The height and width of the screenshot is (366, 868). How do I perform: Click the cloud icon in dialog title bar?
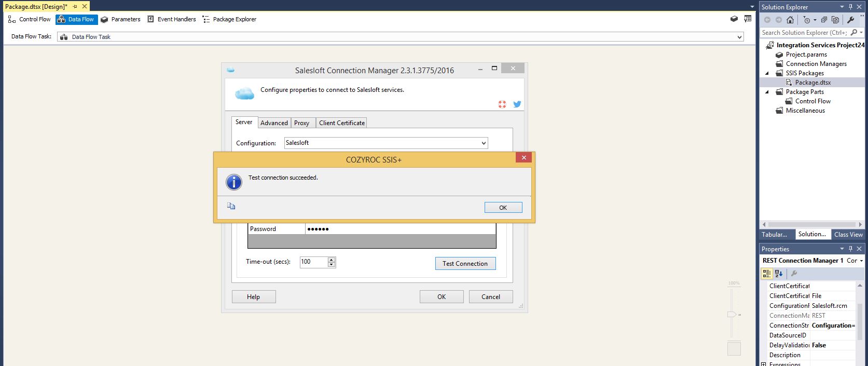[231, 70]
